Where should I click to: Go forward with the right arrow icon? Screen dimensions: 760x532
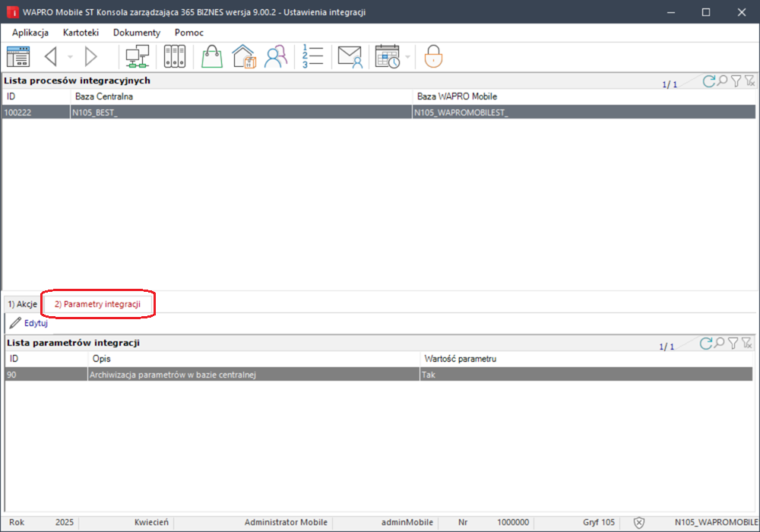click(x=90, y=57)
